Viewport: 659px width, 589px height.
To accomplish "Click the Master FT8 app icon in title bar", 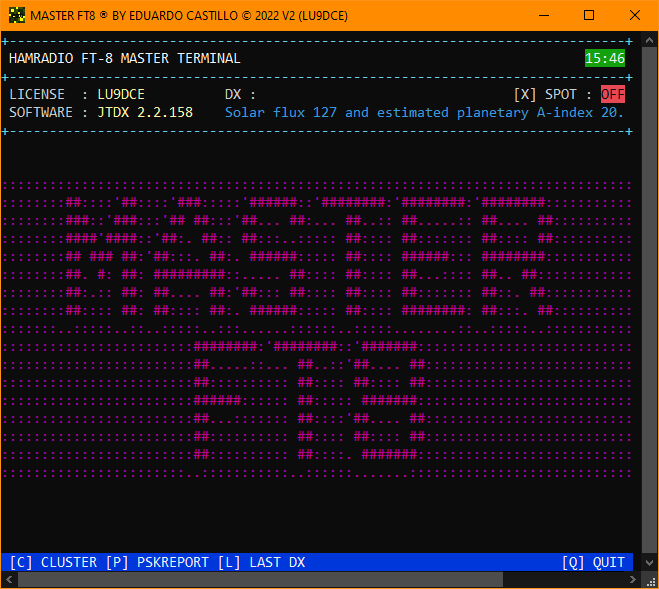I will [x=17, y=15].
